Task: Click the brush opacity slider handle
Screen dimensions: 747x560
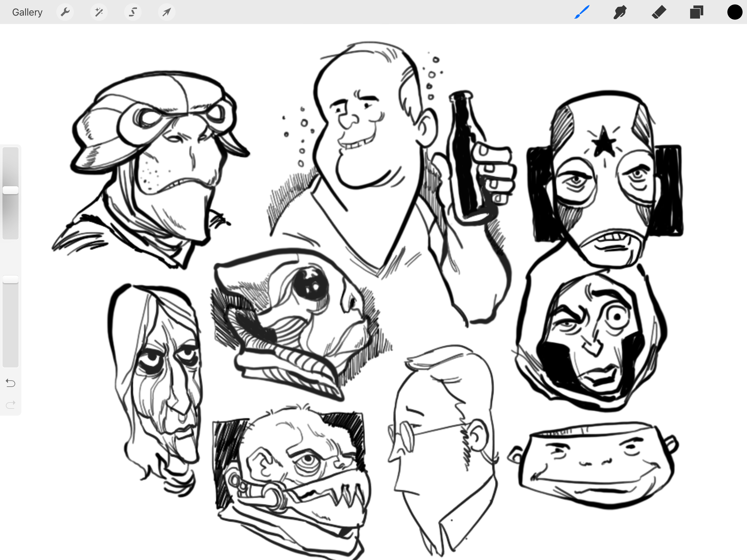Action: tap(10, 279)
